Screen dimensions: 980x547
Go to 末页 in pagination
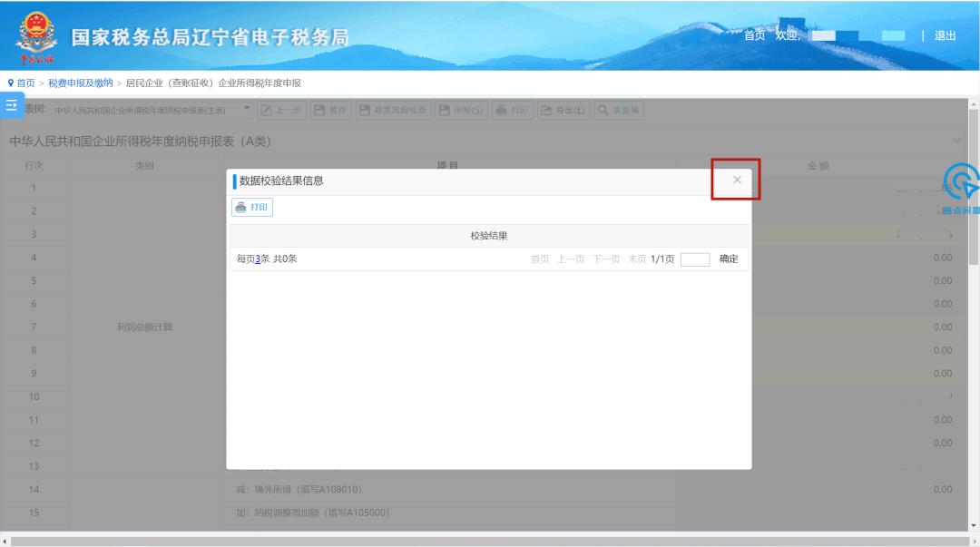tap(637, 259)
